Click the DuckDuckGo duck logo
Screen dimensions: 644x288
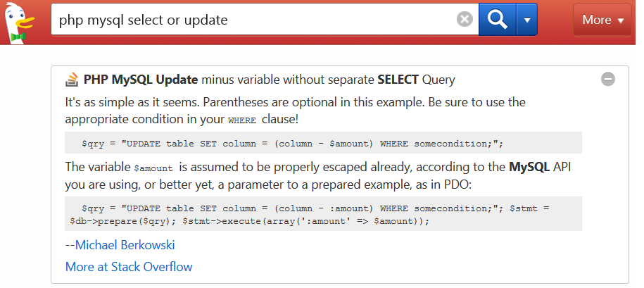coord(19,23)
